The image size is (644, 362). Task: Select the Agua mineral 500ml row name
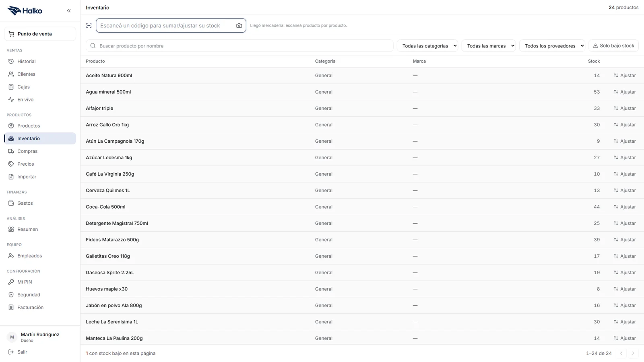pyautogui.click(x=108, y=92)
